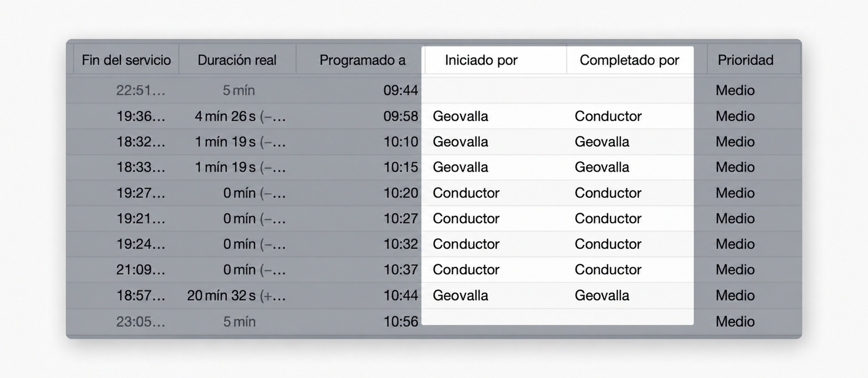
Task: Select the 10:56 scheduled time cell
Action: (401, 322)
